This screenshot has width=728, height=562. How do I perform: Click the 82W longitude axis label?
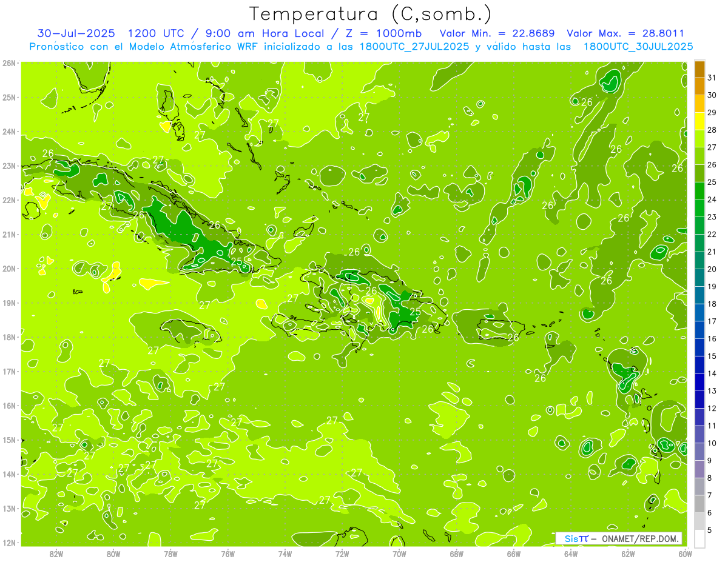pyautogui.click(x=56, y=553)
